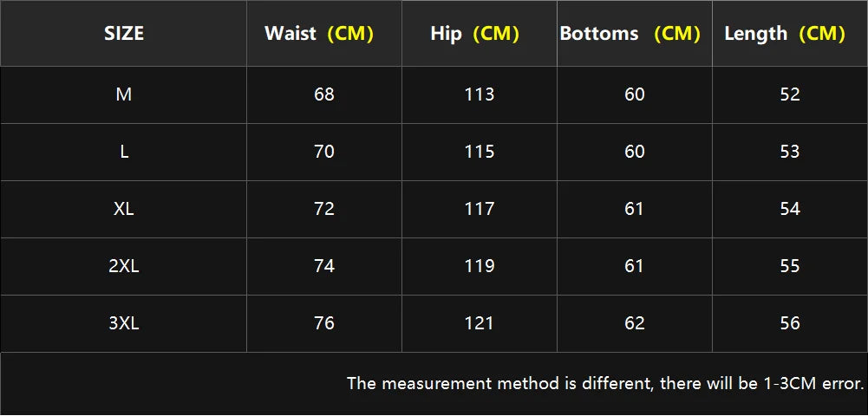Select the M size row label
Screen dimensions: 868x416
124,94
